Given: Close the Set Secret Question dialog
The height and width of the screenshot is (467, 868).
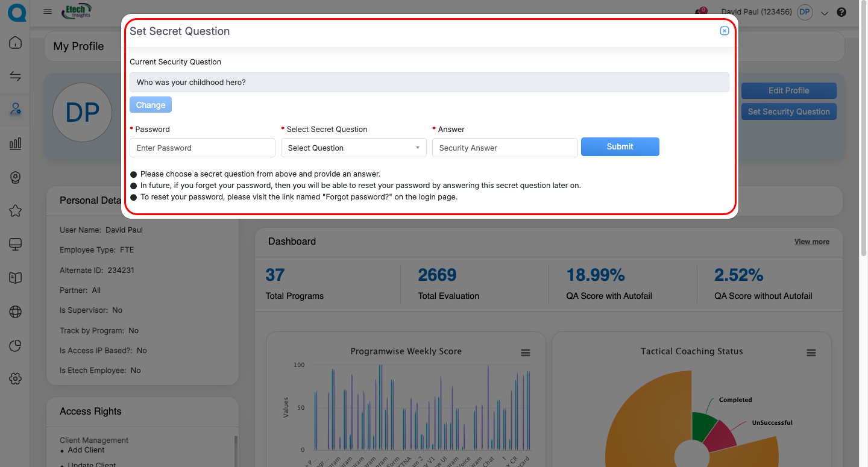Looking at the screenshot, I should click(725, 31).
